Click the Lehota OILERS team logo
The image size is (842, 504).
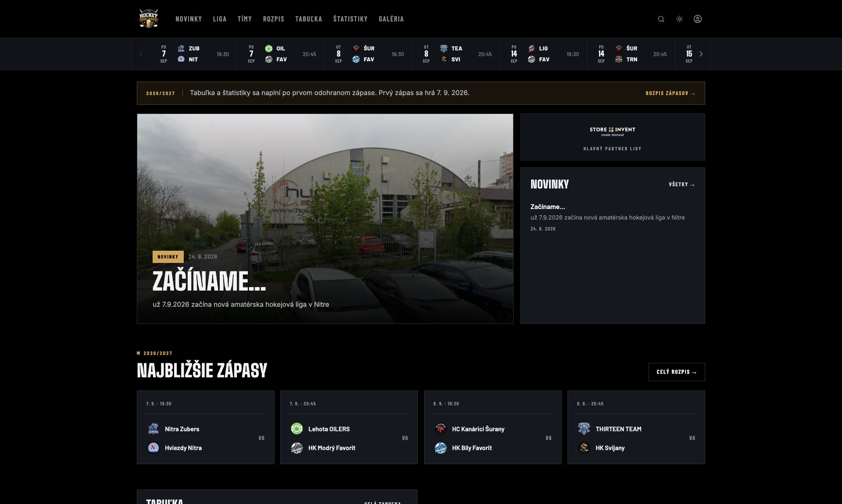297,429
